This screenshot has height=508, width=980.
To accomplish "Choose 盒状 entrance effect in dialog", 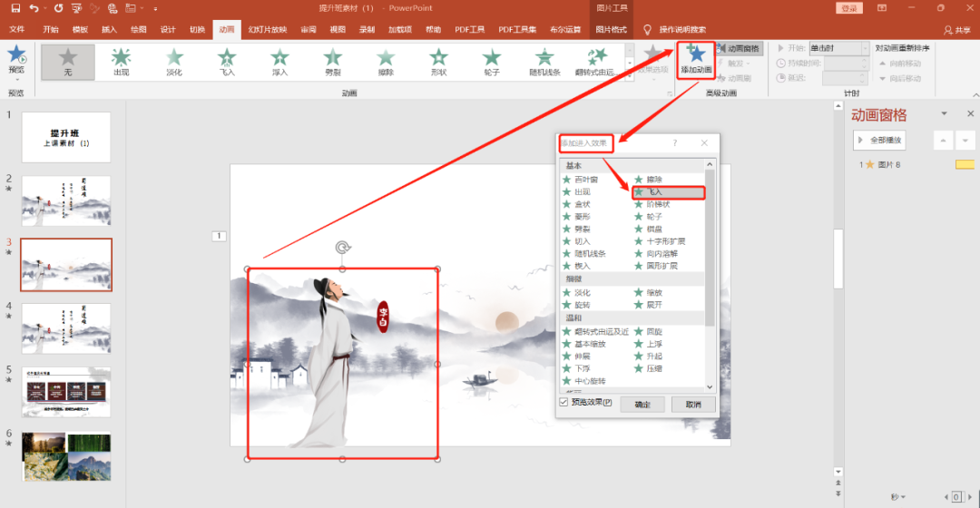I will point(577,204).
